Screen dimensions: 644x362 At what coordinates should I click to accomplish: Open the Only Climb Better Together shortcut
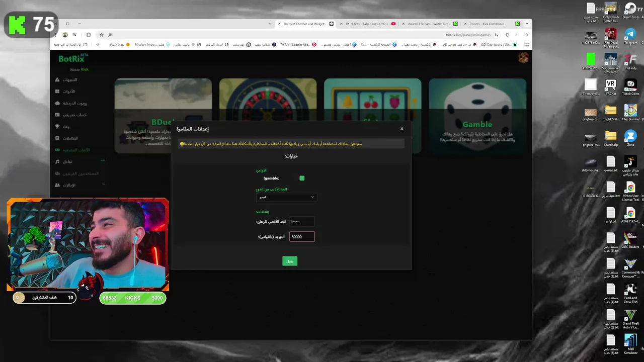click(611, 13)
